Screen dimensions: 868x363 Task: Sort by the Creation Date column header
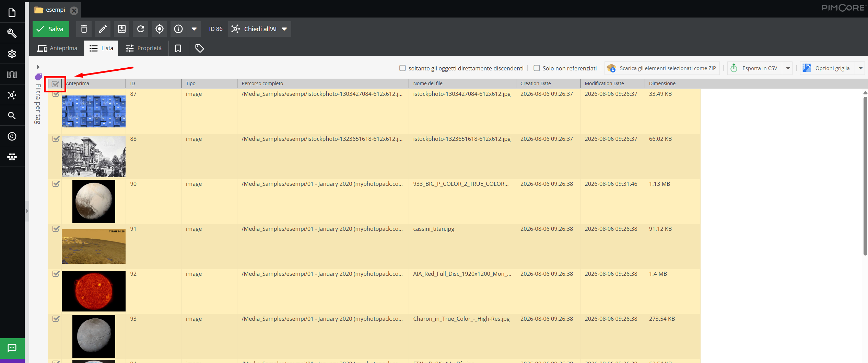548,83
